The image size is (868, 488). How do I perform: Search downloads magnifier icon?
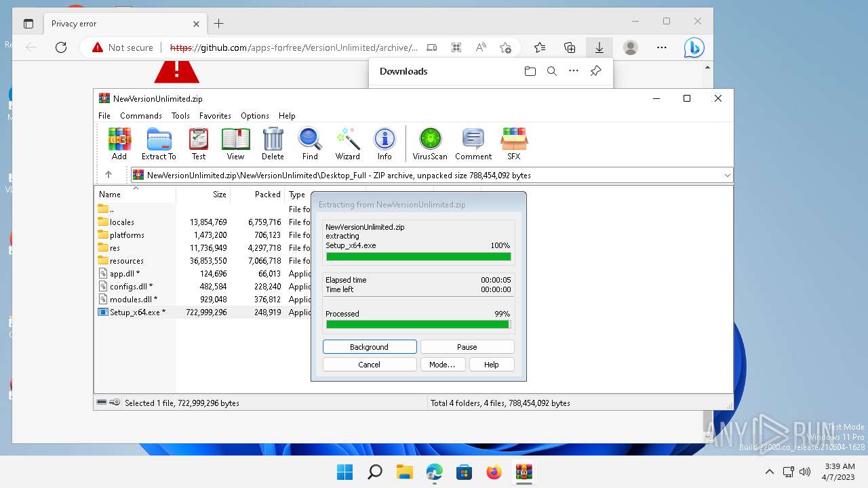(552, 71)
